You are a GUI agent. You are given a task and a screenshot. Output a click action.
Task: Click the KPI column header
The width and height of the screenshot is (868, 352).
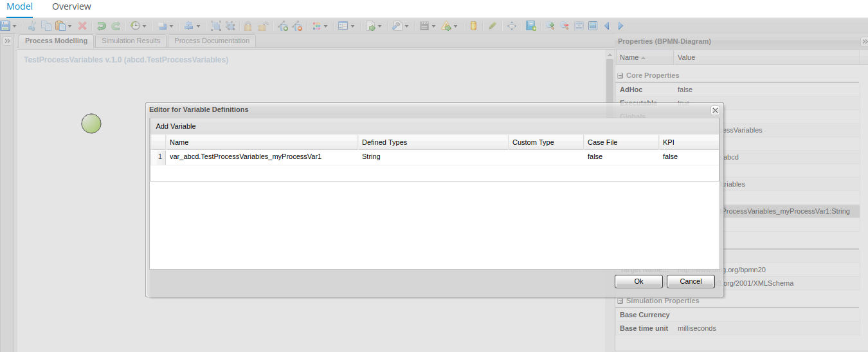(x=689, y=142)
